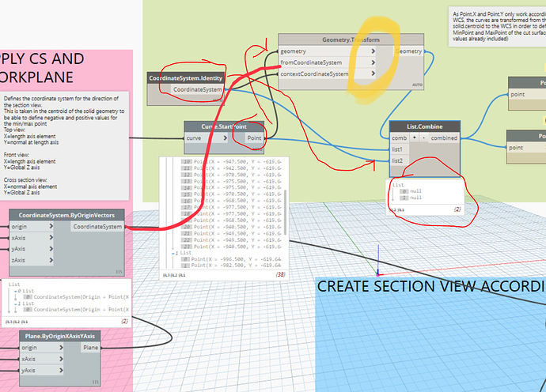Select the List.Combine node header
546x392 pixels.
tap(425, 126)
